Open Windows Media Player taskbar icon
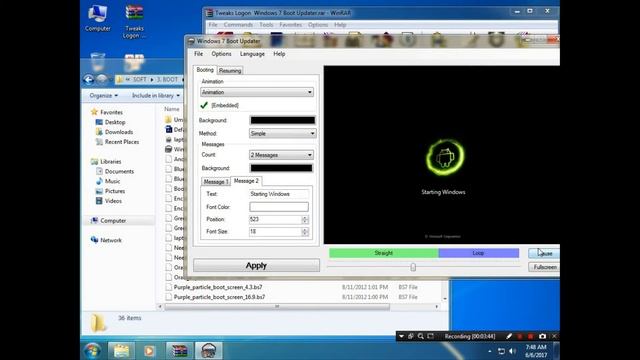This screenshot has width=640, height=360. [149, 351]
